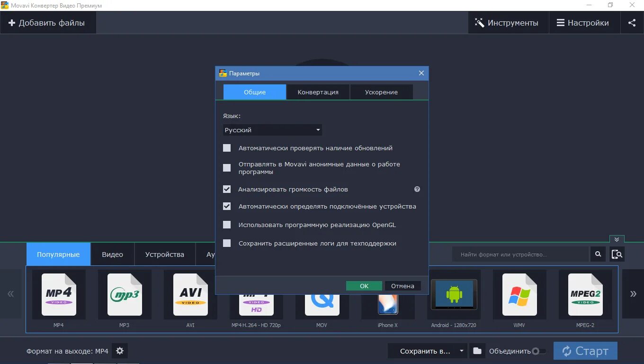Select the MP4 video format preset
The width and height of the screenshot is (644, 364).
pos(59,294)
